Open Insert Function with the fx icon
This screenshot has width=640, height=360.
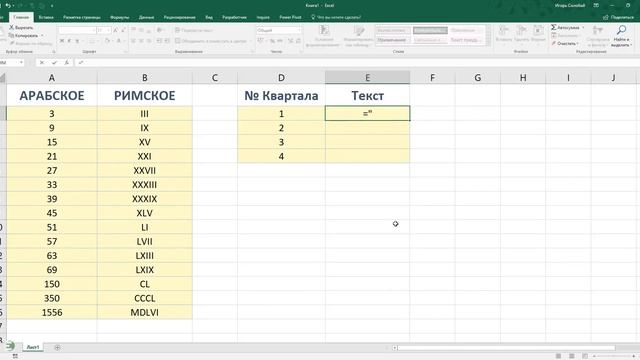tap(67, 62)
